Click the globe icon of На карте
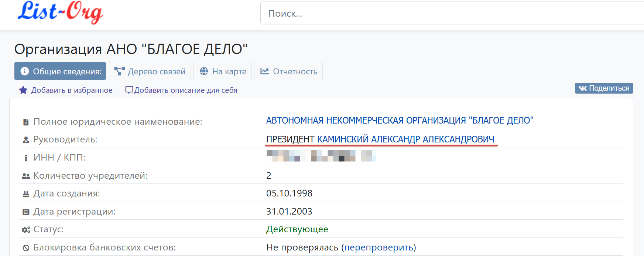Image resolution: width=644 pixels, height=256 pixels. [204, 71]
